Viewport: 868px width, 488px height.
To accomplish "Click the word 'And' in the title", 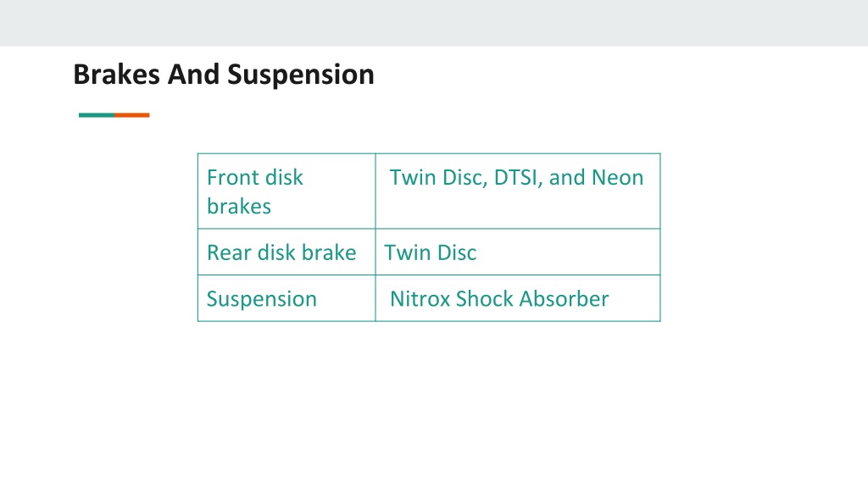I will coord(193,75).
